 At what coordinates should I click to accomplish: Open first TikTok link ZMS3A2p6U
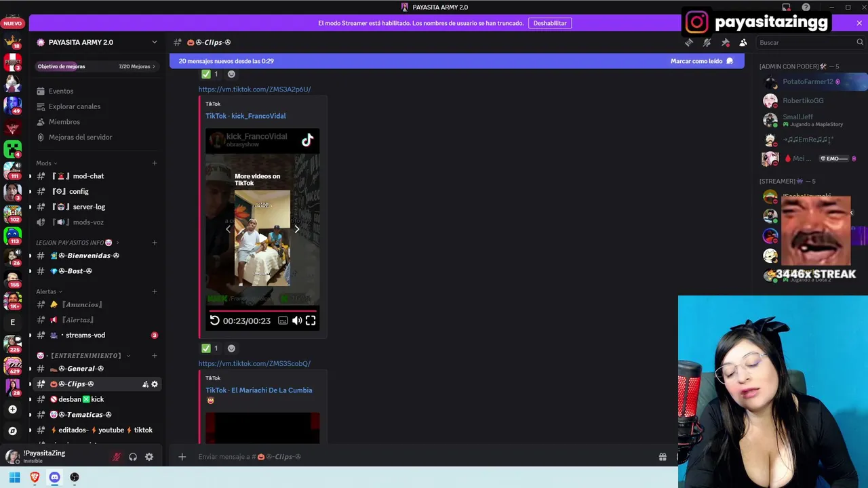(x=254, y=89)
